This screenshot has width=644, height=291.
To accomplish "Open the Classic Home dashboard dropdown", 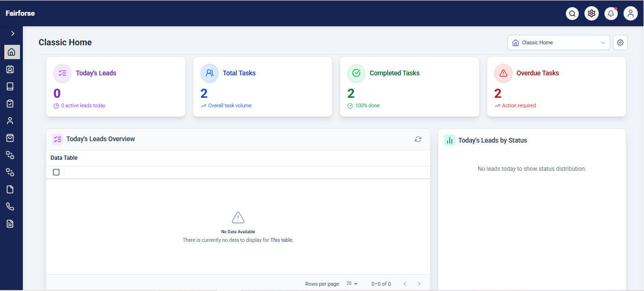I will coord(558,42).
